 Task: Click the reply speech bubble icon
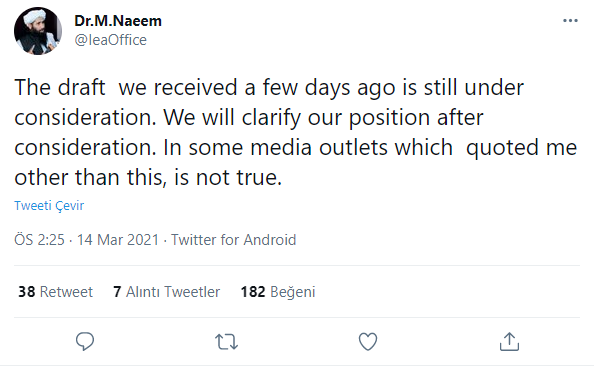click(x=85, y=341)
